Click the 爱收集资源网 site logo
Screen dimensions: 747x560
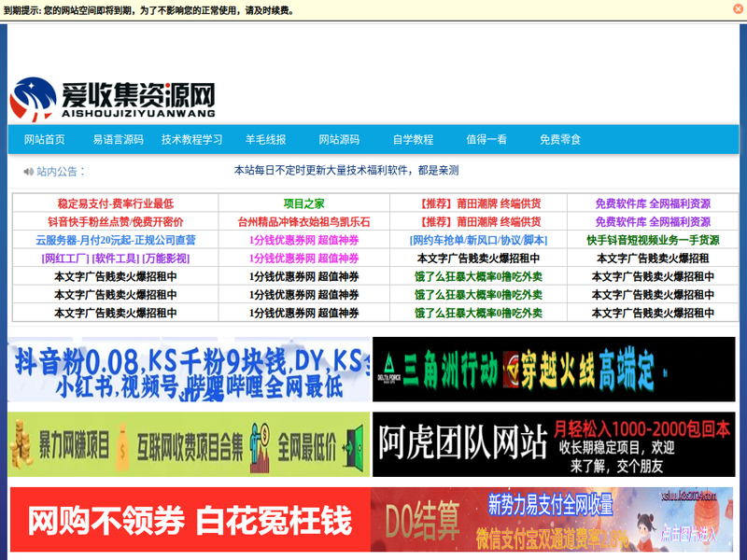[x=112, y=99]
